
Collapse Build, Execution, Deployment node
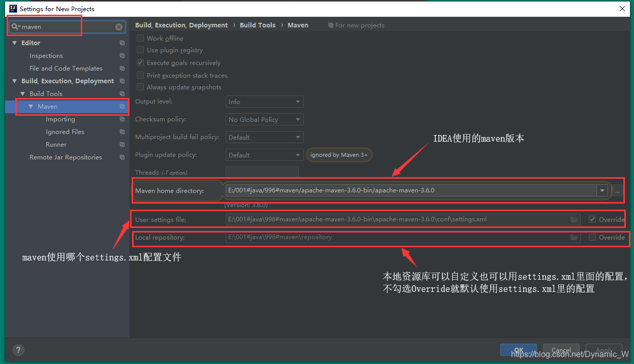(14, 81)
